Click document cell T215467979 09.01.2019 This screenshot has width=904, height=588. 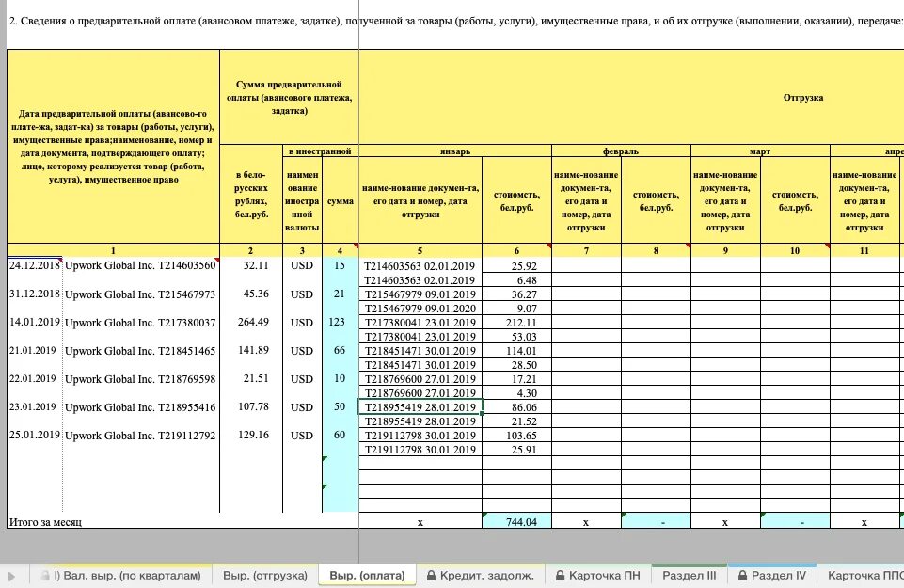420,294
